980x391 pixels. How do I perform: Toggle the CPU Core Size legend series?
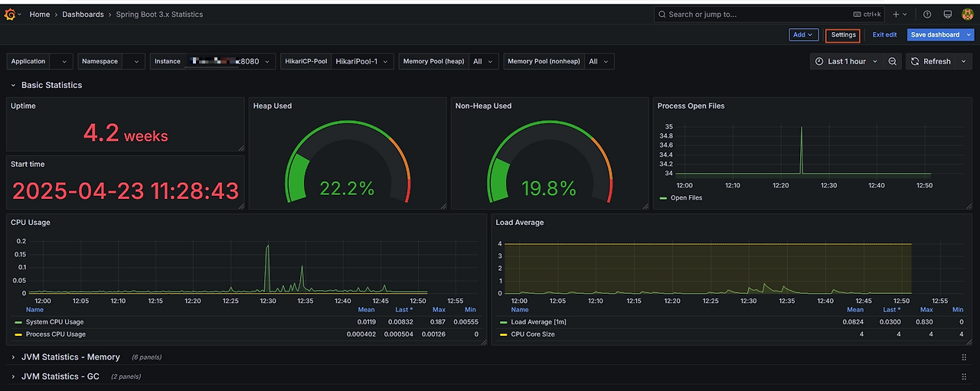(533, 334)
